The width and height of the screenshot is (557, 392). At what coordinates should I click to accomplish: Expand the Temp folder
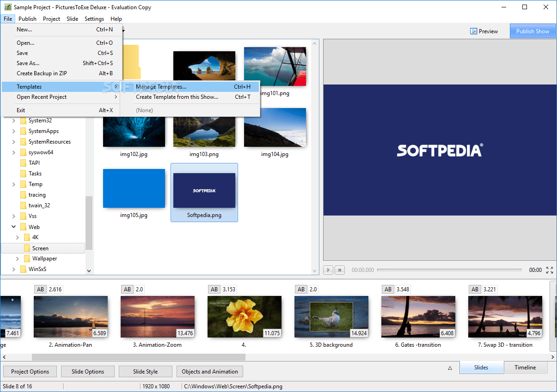tap(14, 184)
